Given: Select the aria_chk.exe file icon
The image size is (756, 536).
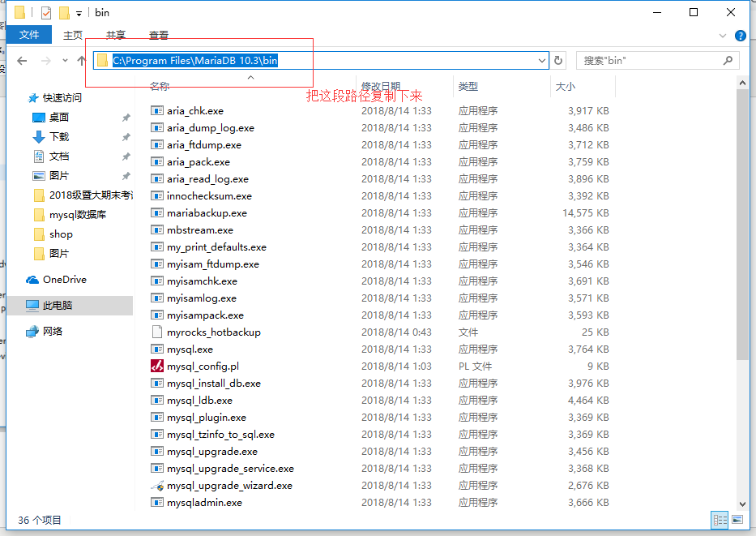Looking at the screenshot, I should click(x=156, y=110).
